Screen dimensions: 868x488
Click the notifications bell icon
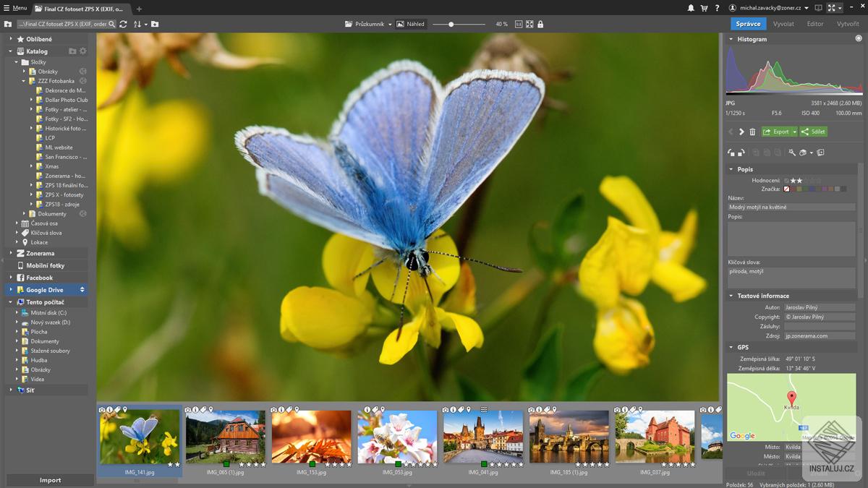pos(691,8)
